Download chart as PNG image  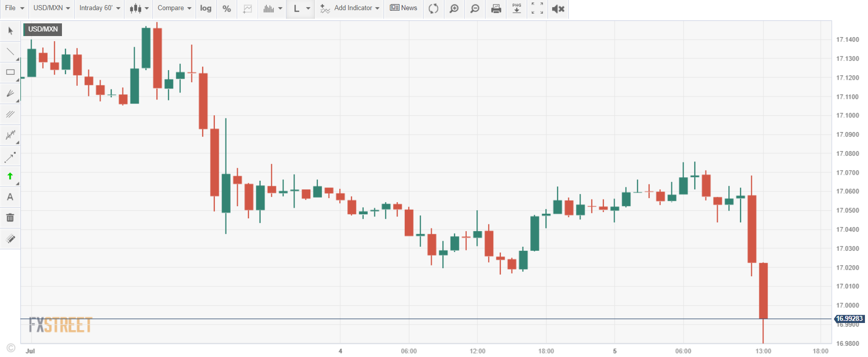tap(517, 9)
